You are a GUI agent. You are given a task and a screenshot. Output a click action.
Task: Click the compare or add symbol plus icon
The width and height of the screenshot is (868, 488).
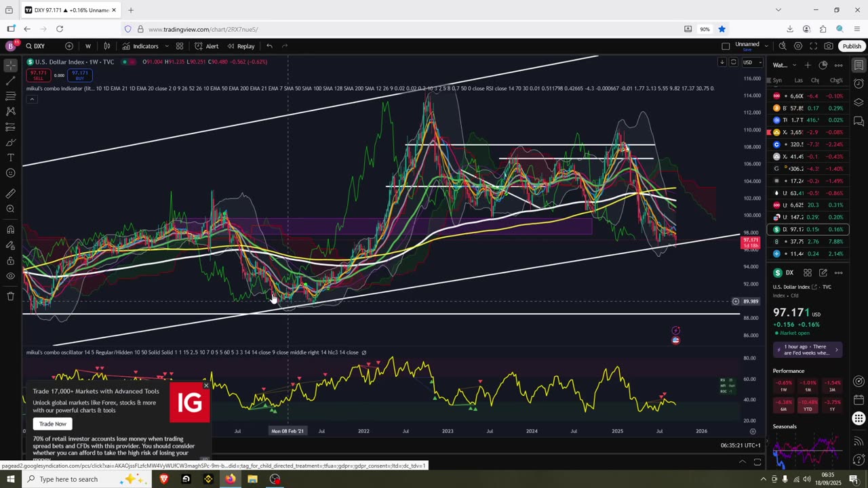pyautogui.click(x=69, y=46)
